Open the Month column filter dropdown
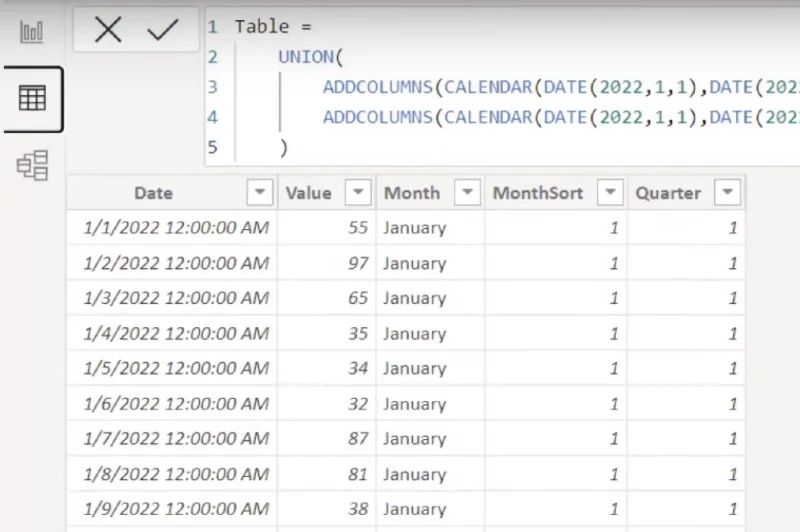Screen dimensions: 800x532 coord(467,192)
